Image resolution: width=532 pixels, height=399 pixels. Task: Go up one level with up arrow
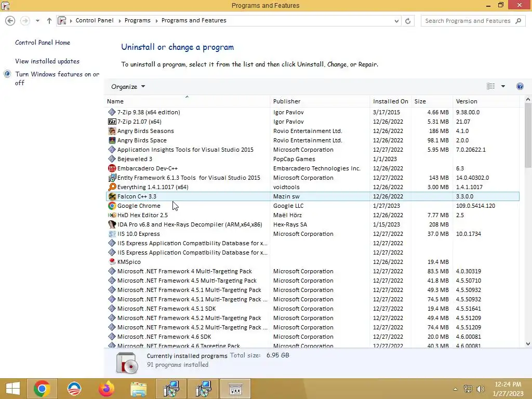pos(49,21)
